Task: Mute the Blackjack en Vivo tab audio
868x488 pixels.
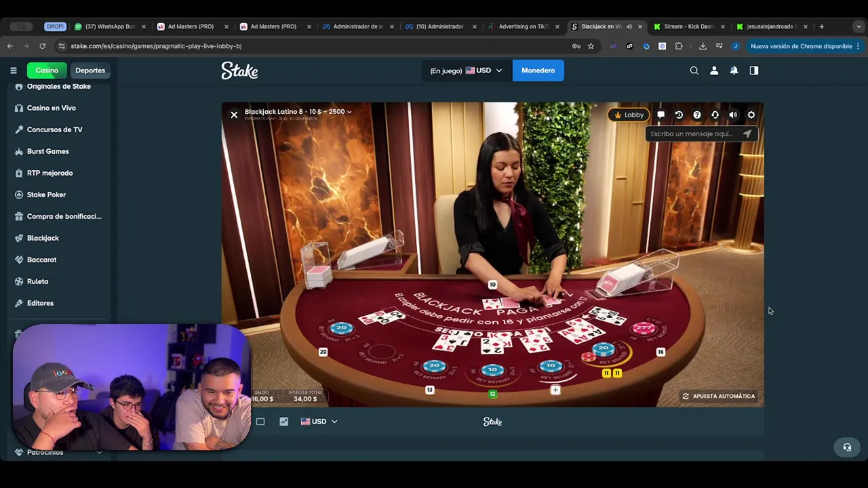Action: [x=629, y=26]
